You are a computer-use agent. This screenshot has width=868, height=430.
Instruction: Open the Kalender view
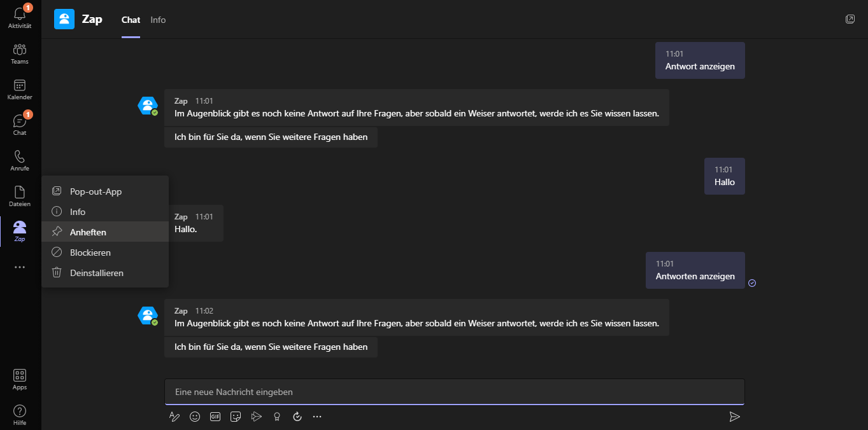pyautogui.click(x=20, y=89)
